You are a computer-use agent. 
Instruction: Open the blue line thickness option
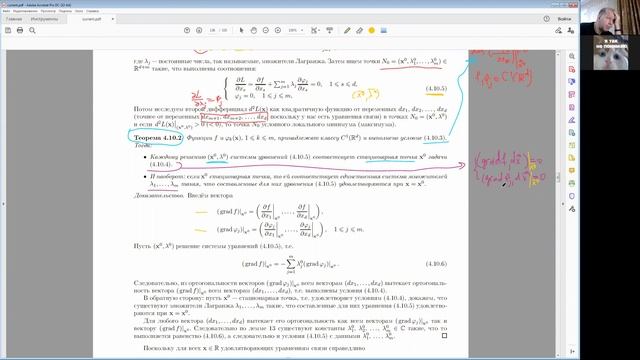384,30
